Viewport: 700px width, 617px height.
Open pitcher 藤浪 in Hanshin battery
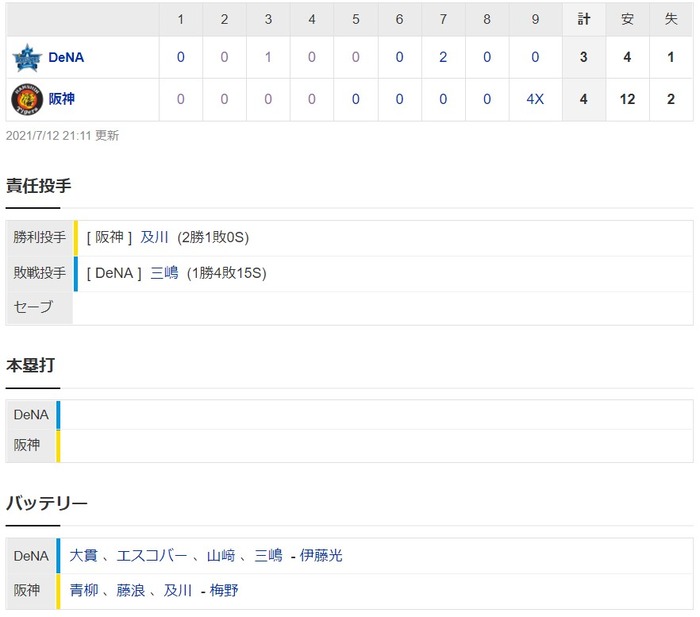[131, 591]
